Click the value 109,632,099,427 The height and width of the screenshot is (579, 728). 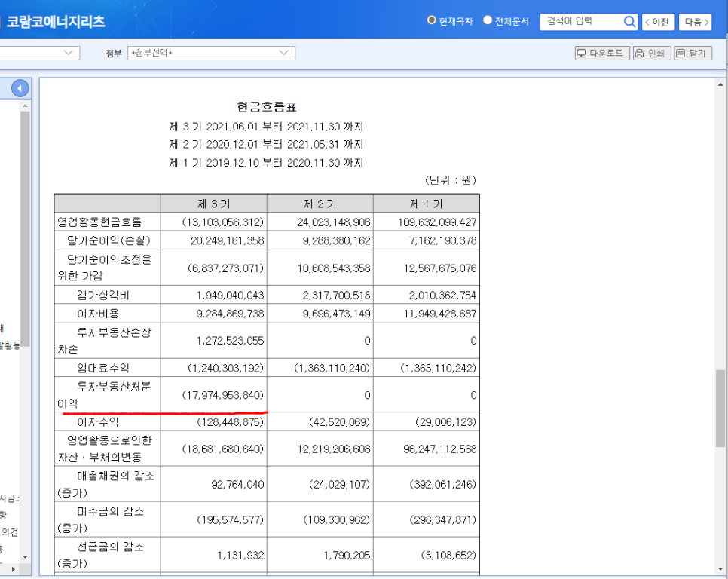pyautogui.click(x=437, y=222)
